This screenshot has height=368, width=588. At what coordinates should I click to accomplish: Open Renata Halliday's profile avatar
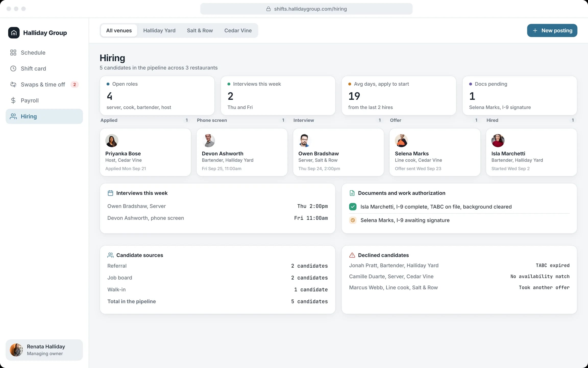coord(16,350)
